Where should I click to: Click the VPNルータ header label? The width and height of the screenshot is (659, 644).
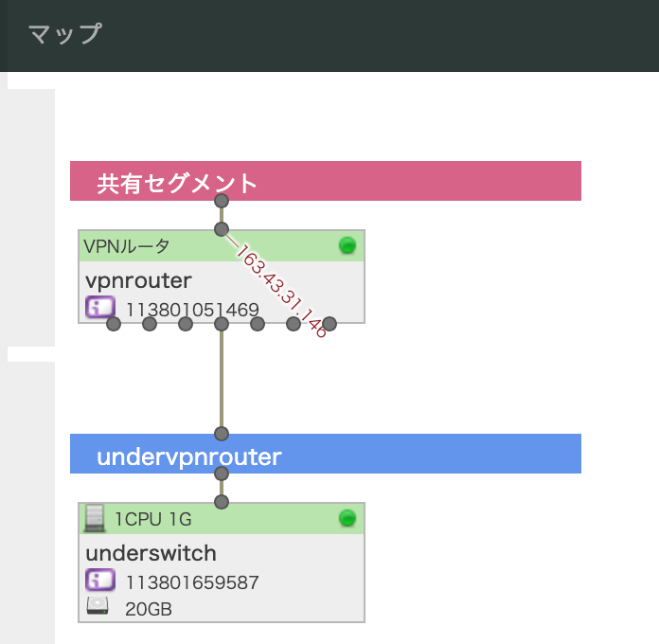pos(127,246)
